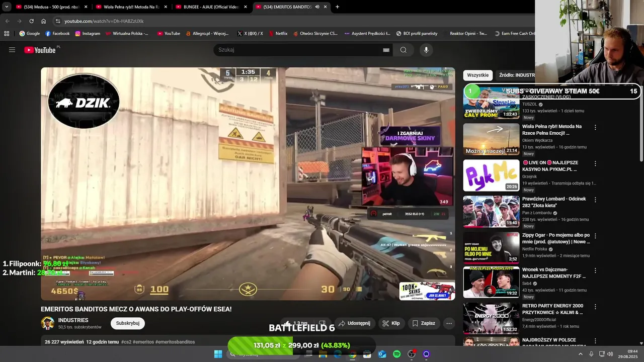This screenshot has width=644, height=362.
Task: Open more actions (three dots) under video
Action: (x=449, y=323)
